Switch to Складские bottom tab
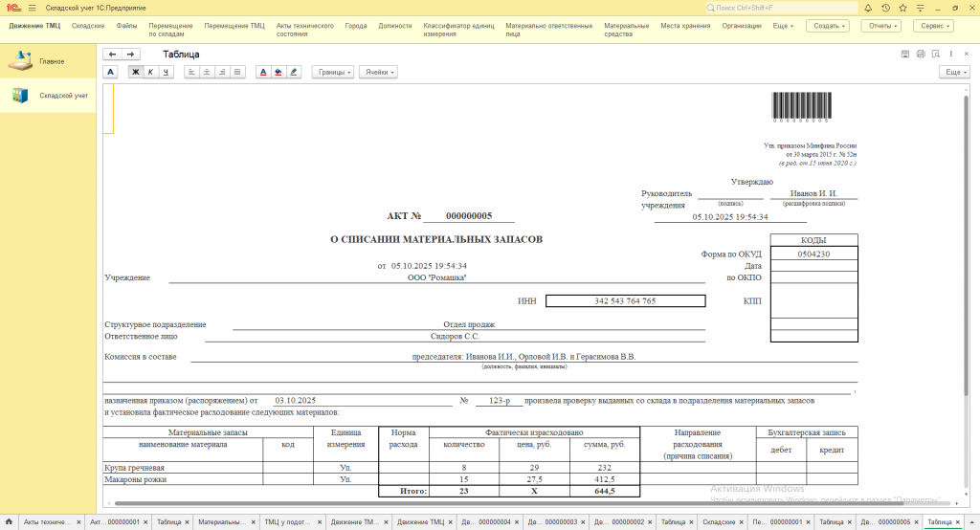Image resolution: width=980 pixels, height=530 pixels. coord(719,522)
